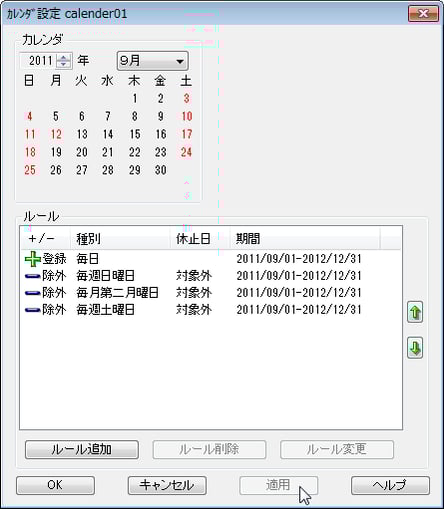444x509 pixels.
Task: Click the 期間 column header
Action: pyautogui.click(x=305, y=239)
